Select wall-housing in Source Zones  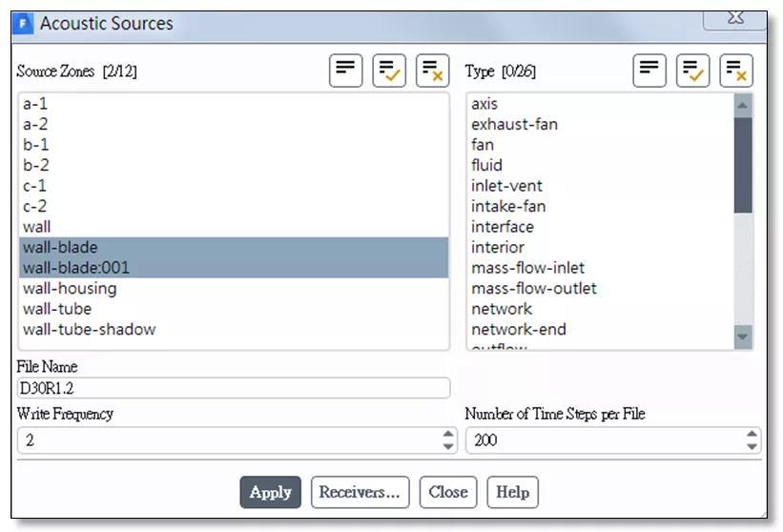point(70,288)
